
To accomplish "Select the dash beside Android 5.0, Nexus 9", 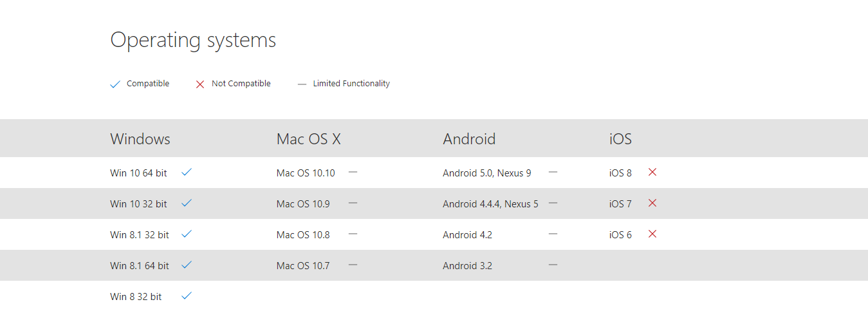I will 553,172.
